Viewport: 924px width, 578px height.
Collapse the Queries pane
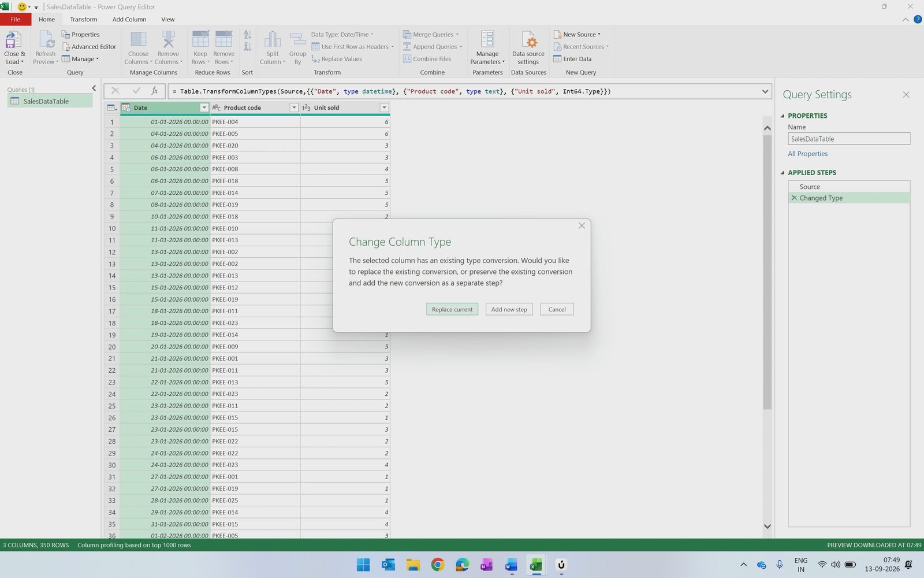pos(94,88)
